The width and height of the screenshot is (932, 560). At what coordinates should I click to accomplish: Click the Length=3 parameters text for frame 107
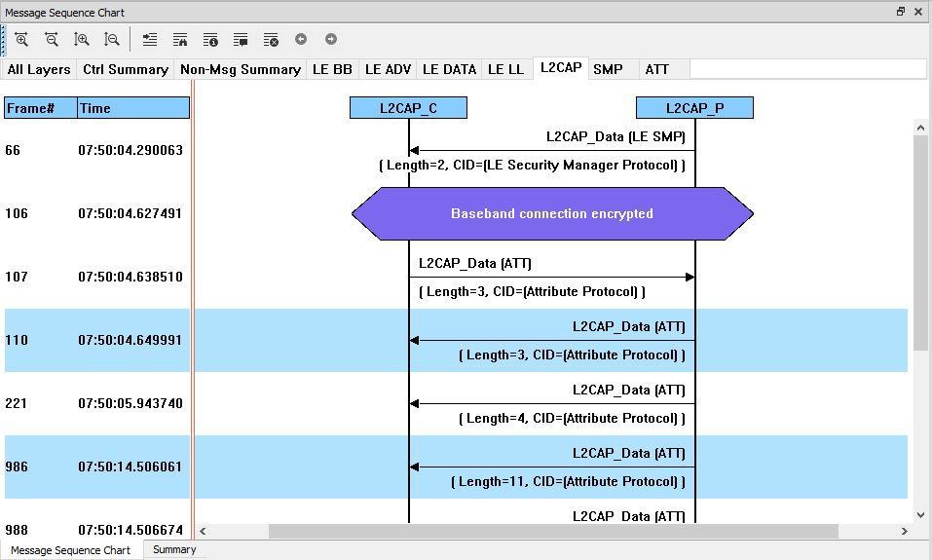click(532, 292)
